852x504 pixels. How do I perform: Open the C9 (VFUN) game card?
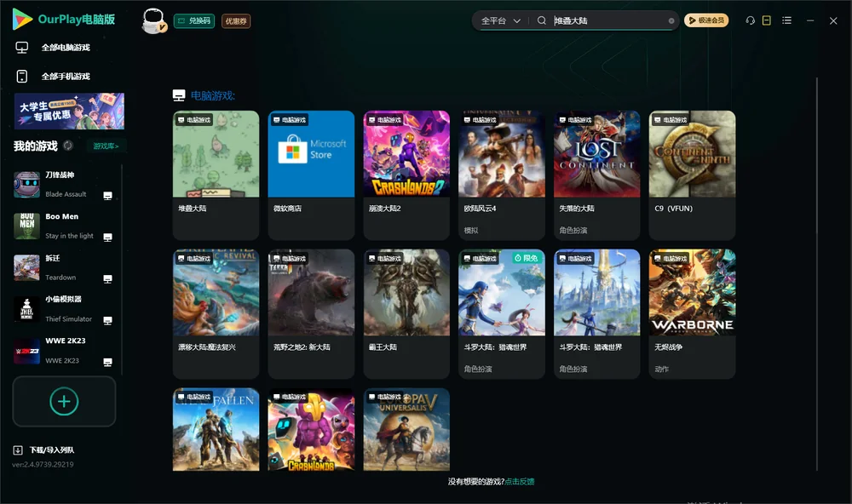tap(692, 175)
